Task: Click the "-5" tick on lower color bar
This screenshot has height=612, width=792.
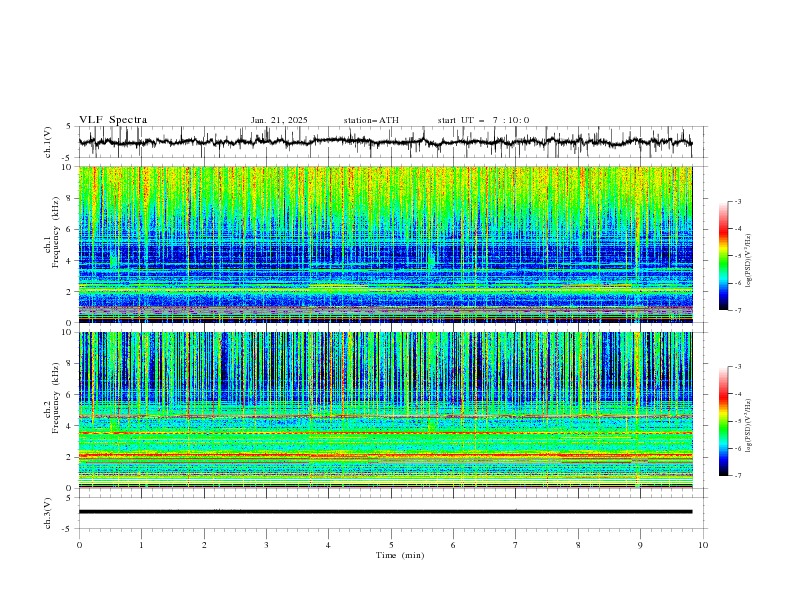Action: pos(738,421)
